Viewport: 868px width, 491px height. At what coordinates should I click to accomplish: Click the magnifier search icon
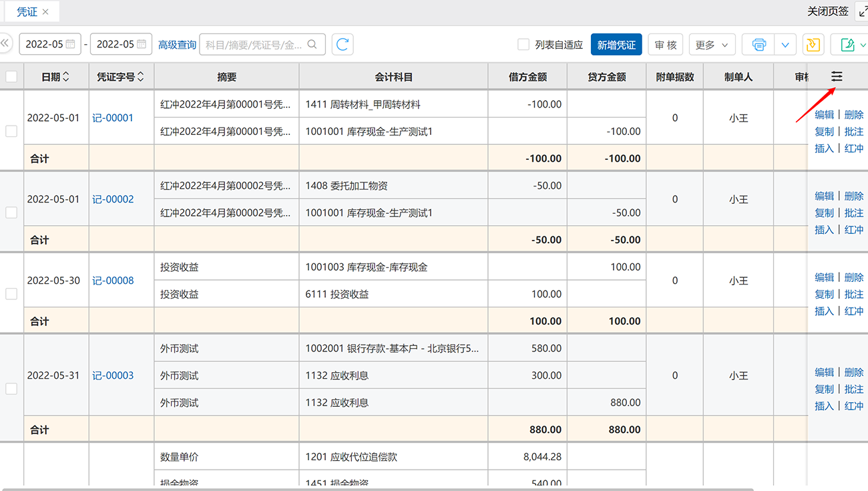[x=312, y=45]
